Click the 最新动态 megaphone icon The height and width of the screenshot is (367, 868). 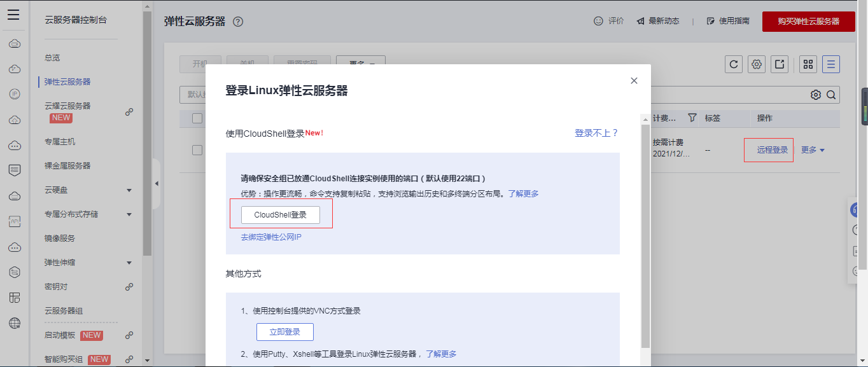click(x=641, y=21)
